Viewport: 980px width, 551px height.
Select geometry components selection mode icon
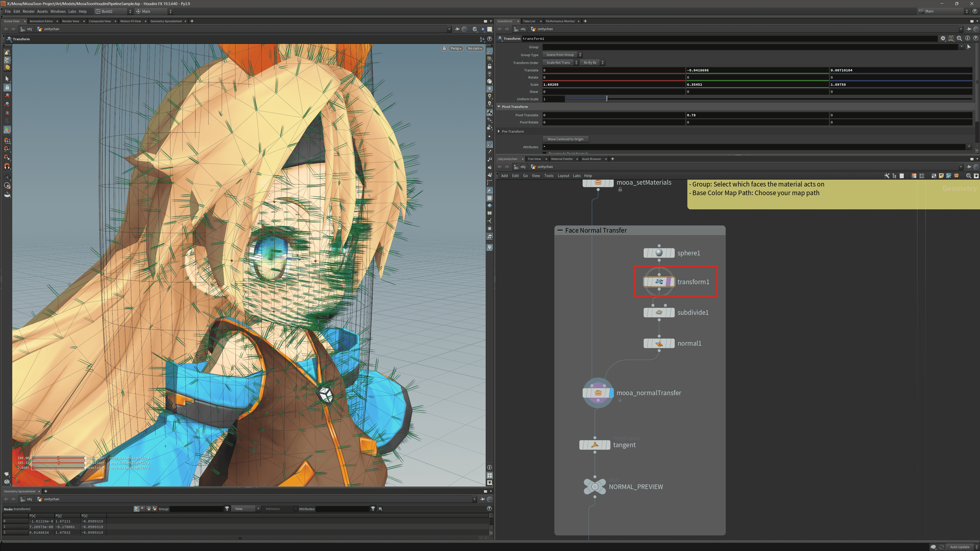pos(7,60)
